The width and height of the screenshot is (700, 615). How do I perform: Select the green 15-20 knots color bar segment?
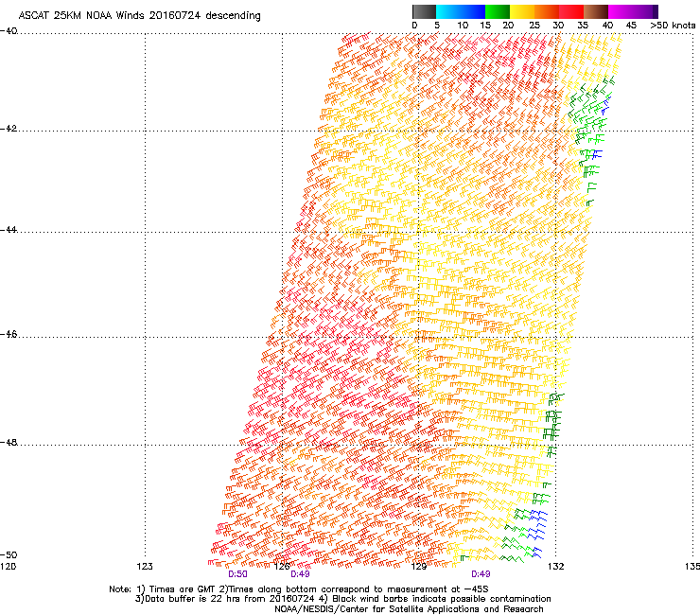pos(498,11)
